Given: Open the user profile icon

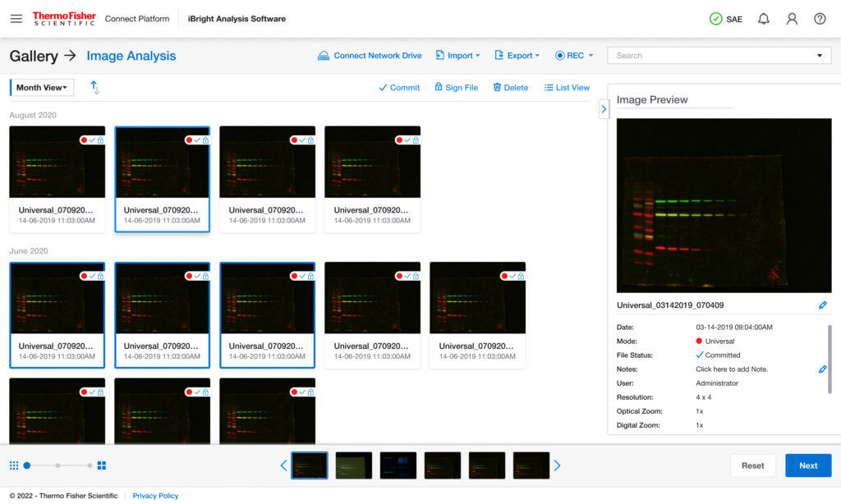Looking at the screenshot, I should (792, 19).
